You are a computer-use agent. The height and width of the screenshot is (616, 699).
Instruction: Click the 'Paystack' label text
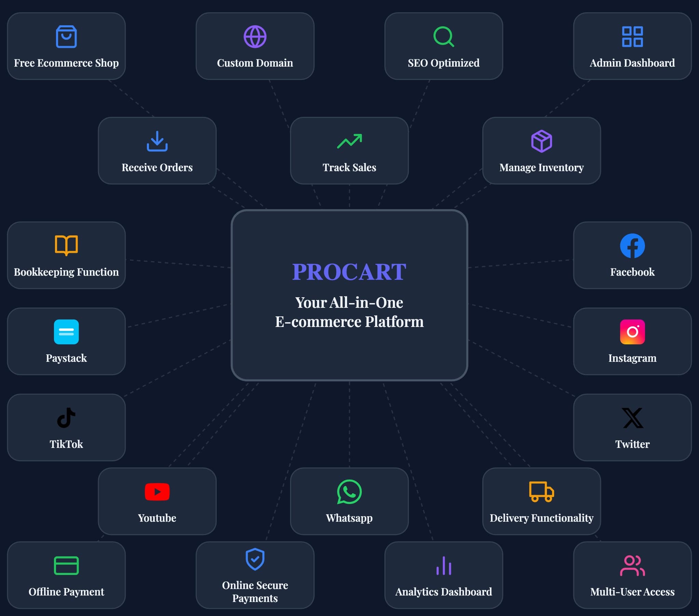point(66,358)
